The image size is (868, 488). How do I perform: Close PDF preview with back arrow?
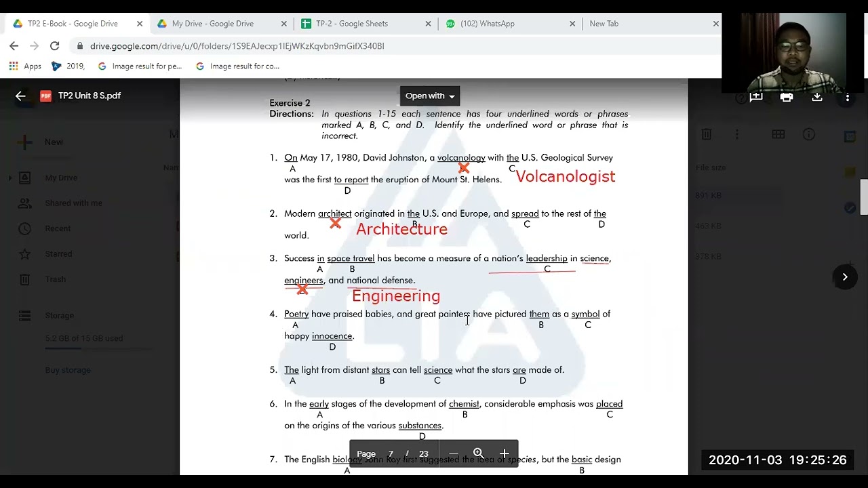pos(20,96)
